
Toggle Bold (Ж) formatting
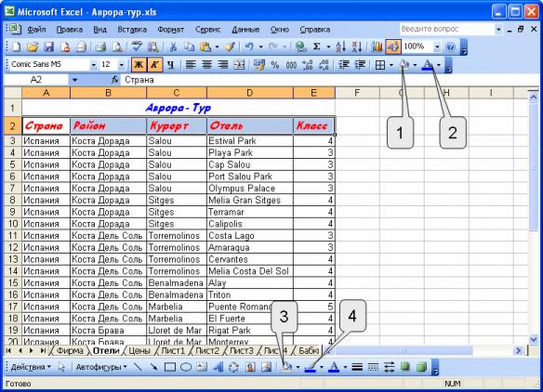pyautogui.click(x=139, y=65)
